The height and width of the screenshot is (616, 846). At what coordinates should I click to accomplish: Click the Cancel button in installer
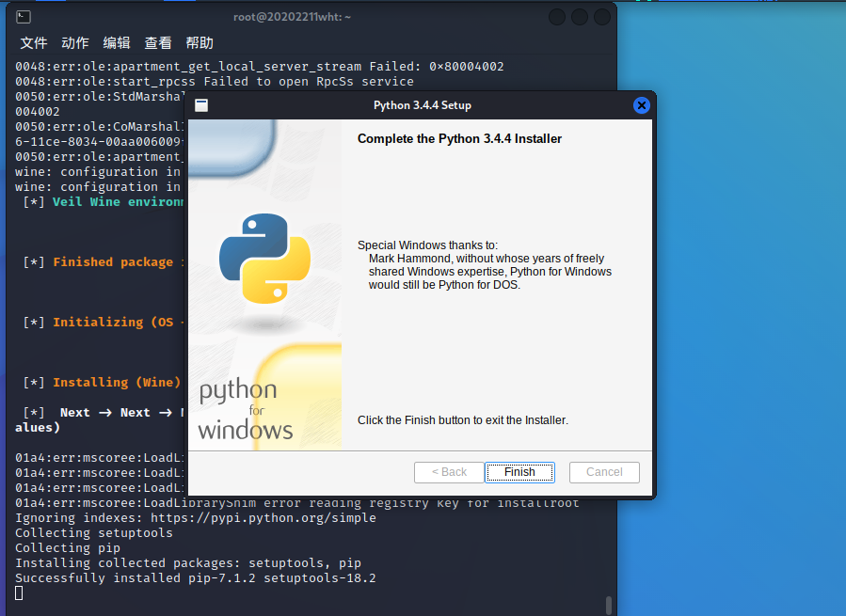pyautogui.click(x=604, y=472)
